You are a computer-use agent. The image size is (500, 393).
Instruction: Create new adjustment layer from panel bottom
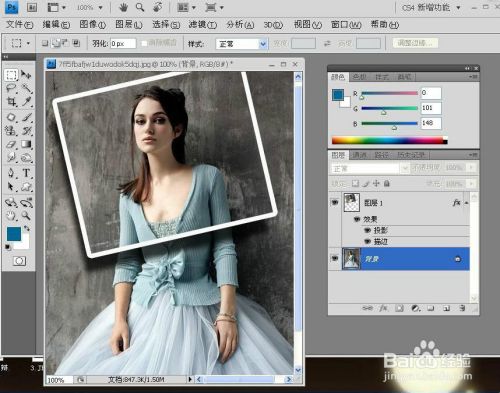click(415, 308)
